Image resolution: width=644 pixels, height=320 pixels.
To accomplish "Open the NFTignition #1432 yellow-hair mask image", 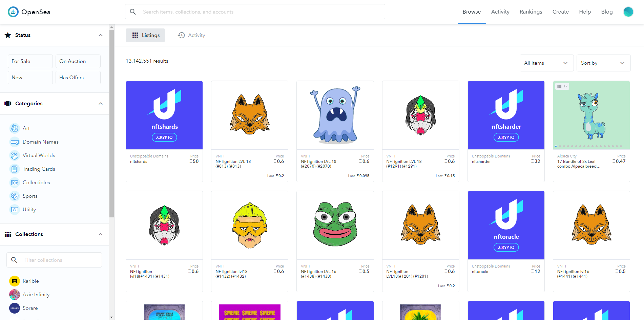I will tap(250, 225).
